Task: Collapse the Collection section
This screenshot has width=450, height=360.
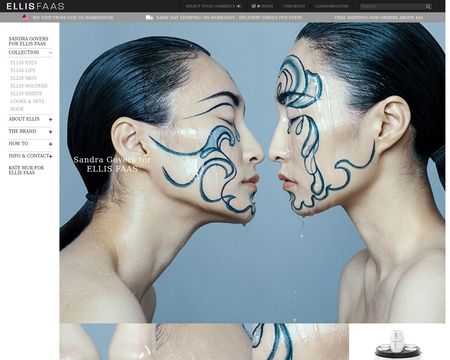Action: (x=50, y=53)
